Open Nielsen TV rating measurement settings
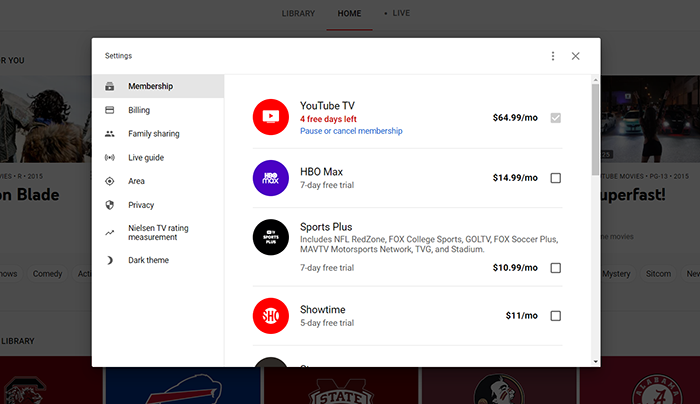700x404 pixels. click(158, 233)
